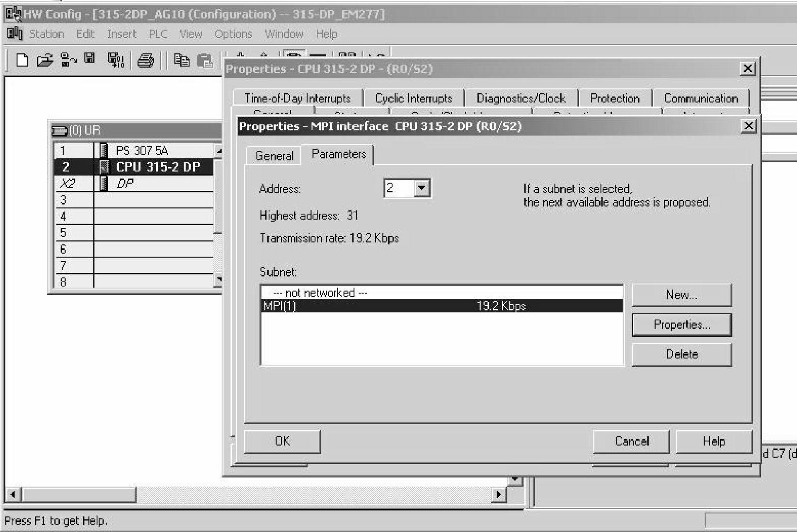Viewport: 797px width, 532px height.
Task: Open the Help menu in the menu bar
Action: pyautogui.click(x=327, y=34)
